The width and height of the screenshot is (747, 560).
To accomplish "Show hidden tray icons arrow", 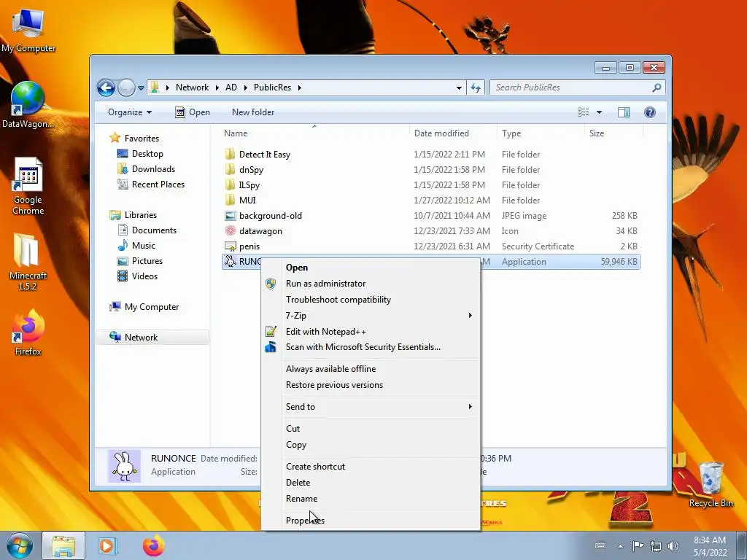I will 620,545.
